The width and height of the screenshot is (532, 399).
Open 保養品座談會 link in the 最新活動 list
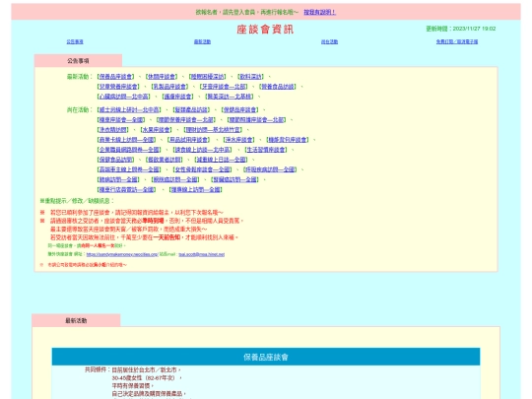pyautogui.click(x=115, y=77)
